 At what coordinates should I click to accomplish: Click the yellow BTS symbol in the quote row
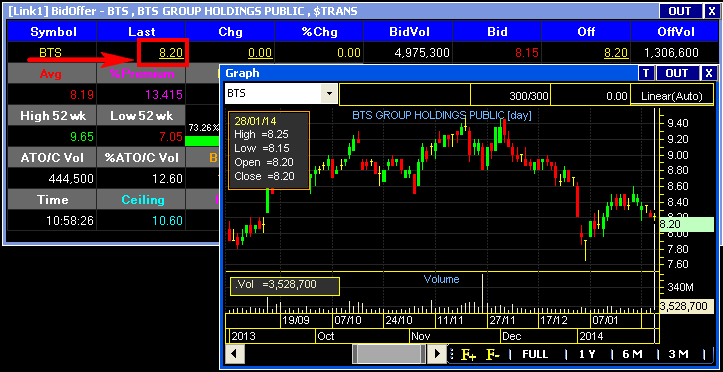click(50, 53)
